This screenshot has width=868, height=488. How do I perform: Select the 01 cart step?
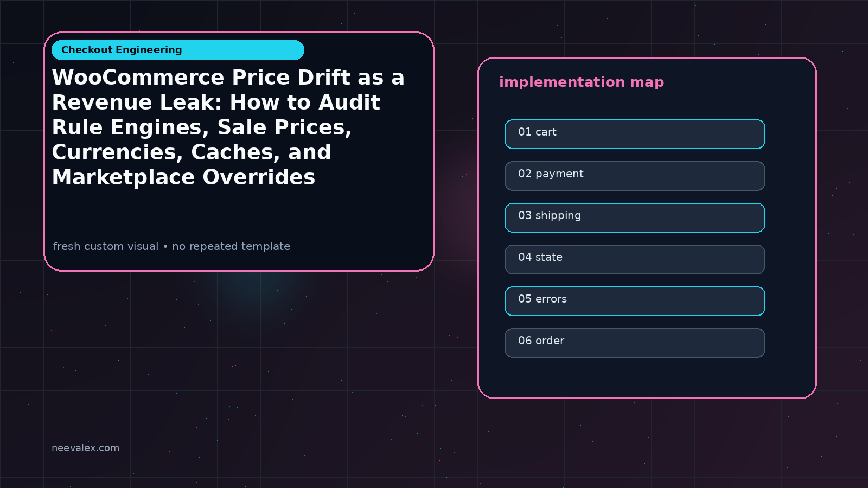point(635,134)
